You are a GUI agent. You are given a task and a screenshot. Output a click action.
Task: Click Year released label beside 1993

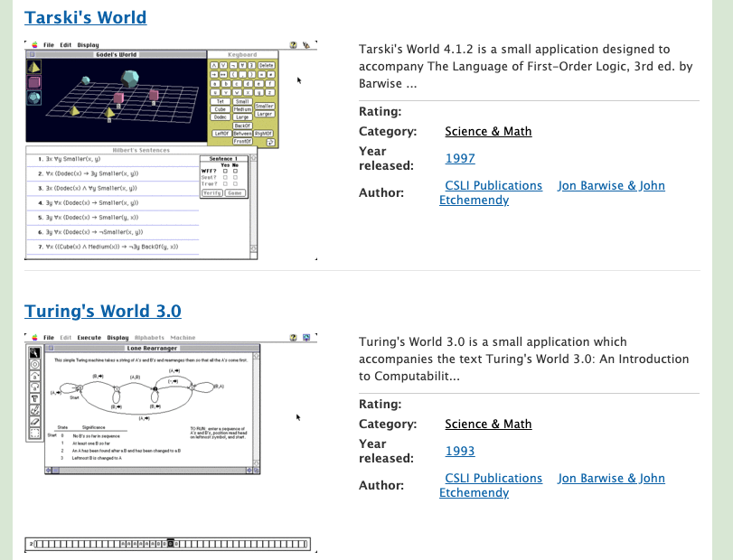coord(386,451)
